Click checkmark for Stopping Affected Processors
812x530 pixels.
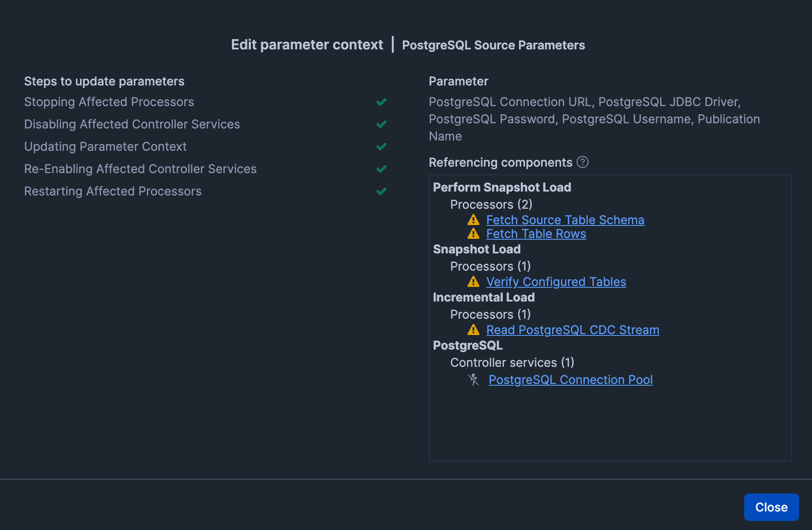tap(381, 102)
